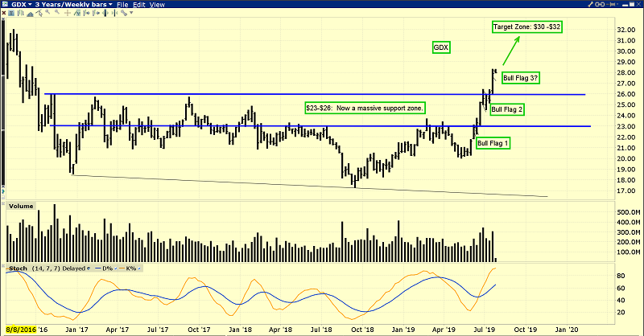644x336 pixels.
Task: Click the 26.00 price axis label
Action: coord(626,94)
